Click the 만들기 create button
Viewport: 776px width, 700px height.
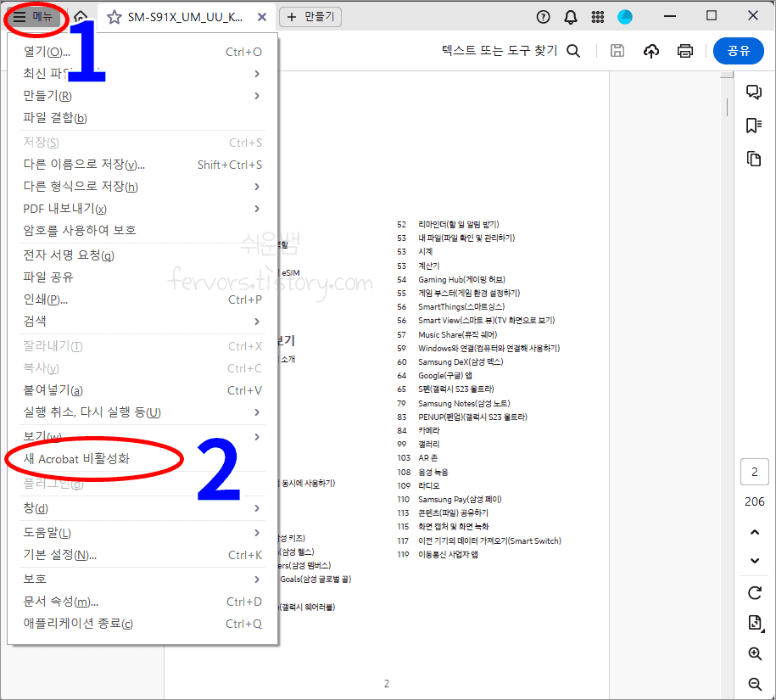click(x=310, y=16)
